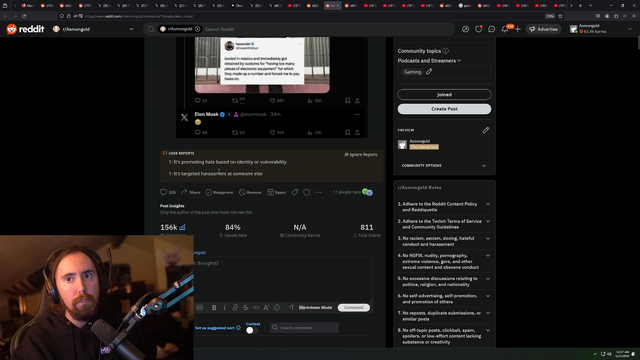
Task: Toggle spoiler formatting in comment editor
Action: [277, 308]
